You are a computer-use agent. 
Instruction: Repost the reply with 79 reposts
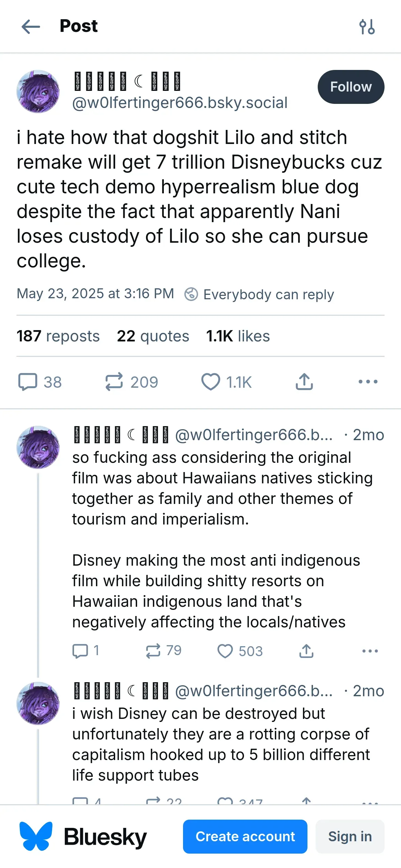[153, 651]
